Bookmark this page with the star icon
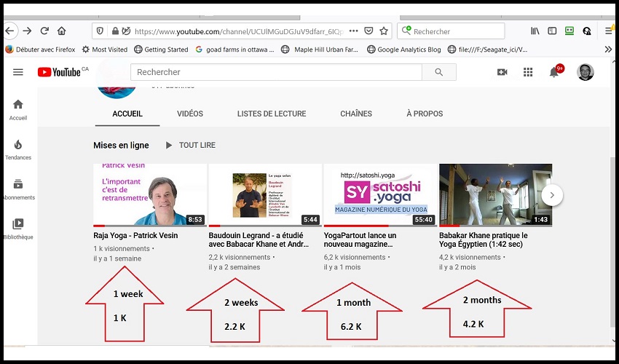This screenshot has height=364, width=619. 384,31
